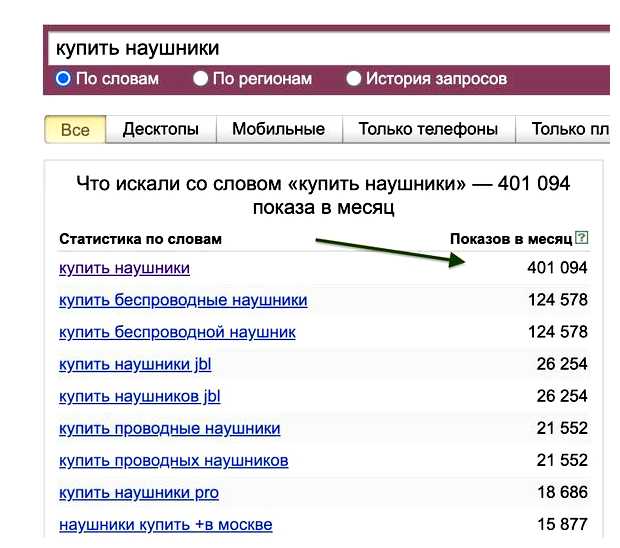Image resolution: width=620 pixels, height=548 pixels.
Task: Click the '401 094' value in the first table row
Action: click(x=557, y=268)
